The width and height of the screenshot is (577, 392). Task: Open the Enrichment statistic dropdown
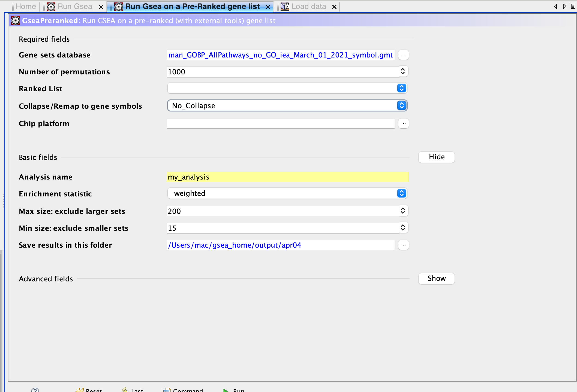coord(401,193)
